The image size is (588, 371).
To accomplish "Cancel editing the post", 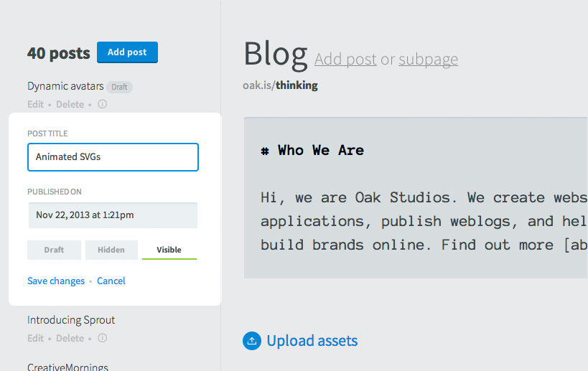I will tap(111, 281).
